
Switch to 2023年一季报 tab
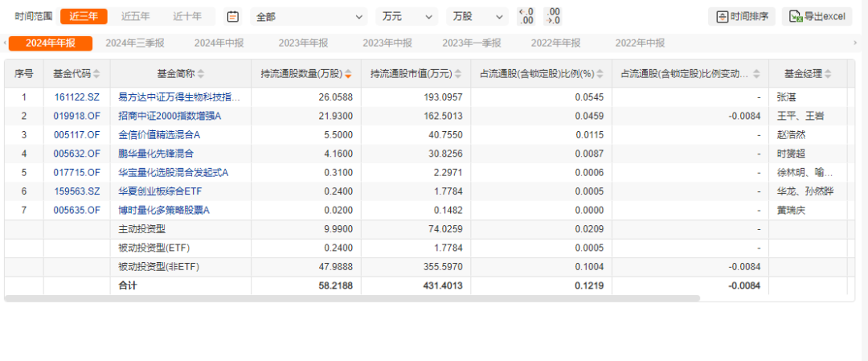click(x=472, y=43)
